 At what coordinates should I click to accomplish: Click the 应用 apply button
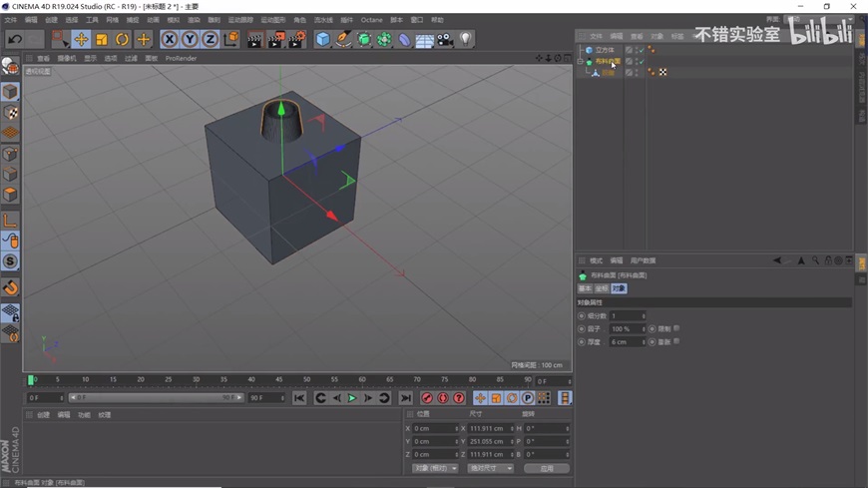(x=547, y=468)
